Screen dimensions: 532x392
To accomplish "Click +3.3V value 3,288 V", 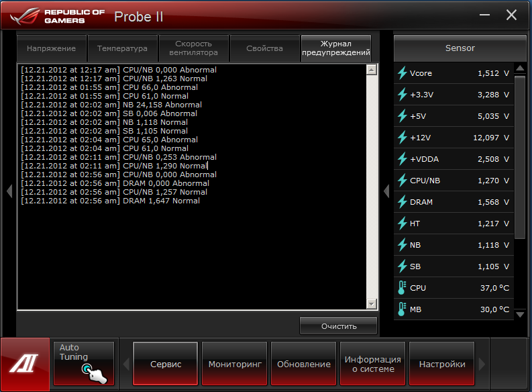I will (x=493, y=95).
